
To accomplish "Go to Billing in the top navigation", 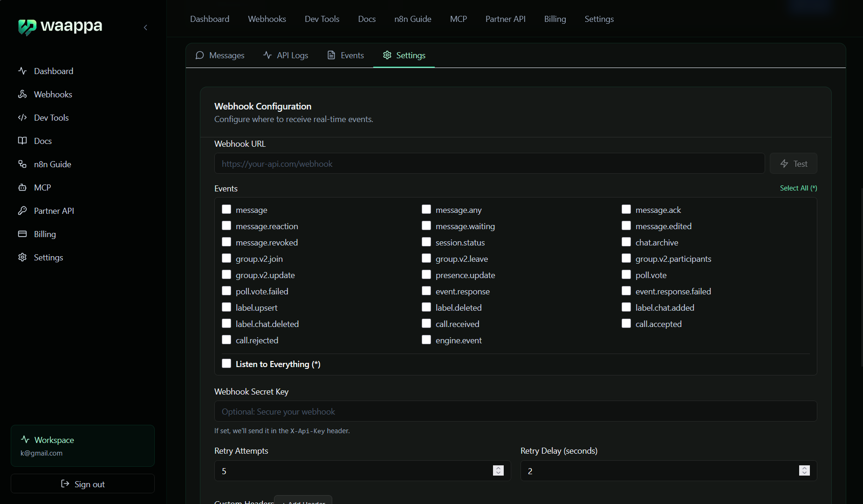I will 555,19.
